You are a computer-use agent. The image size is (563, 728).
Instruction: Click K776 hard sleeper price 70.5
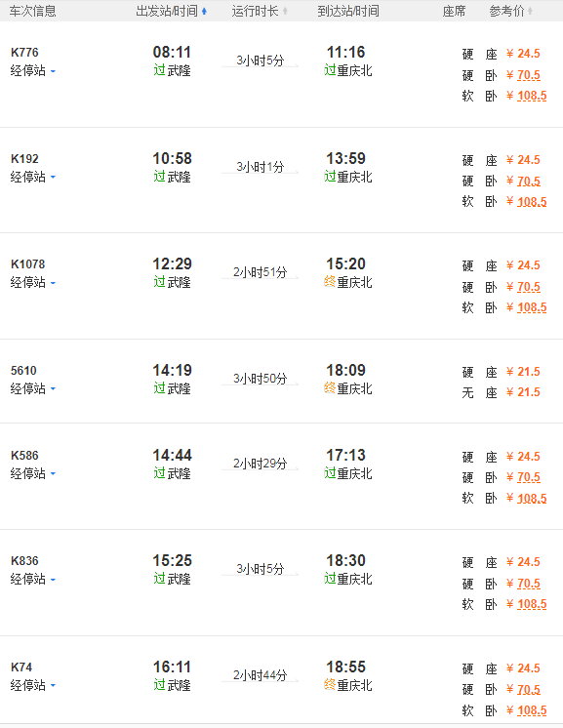click(529, 75)
